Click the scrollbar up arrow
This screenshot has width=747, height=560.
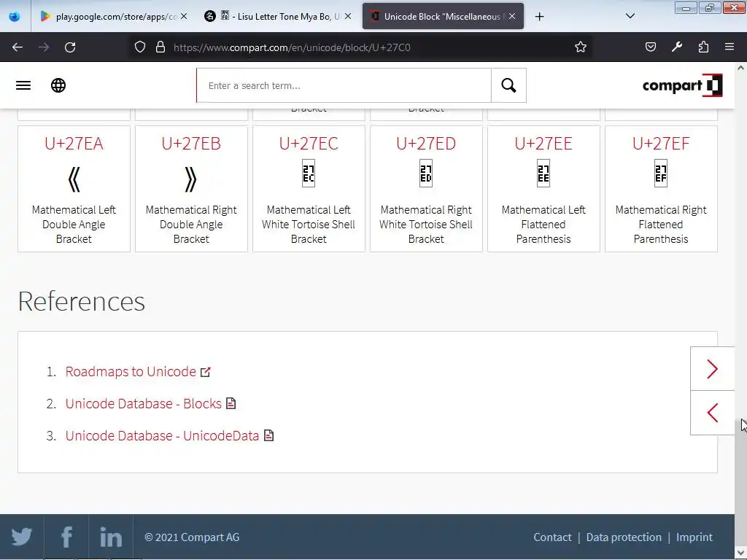(x=740, y=68)
